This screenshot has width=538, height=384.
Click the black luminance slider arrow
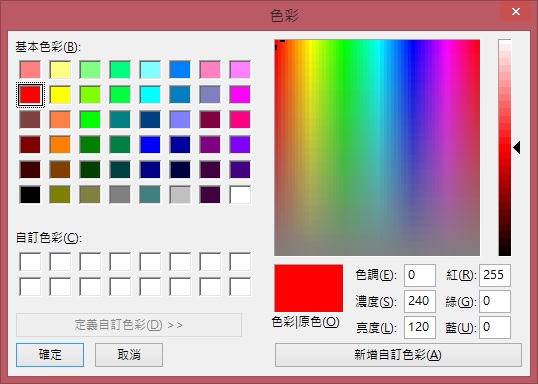click(516, 148)
